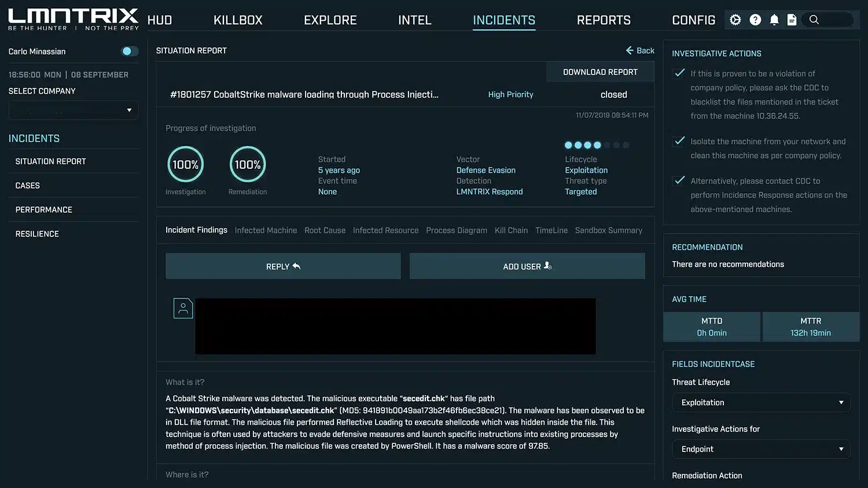Open the Endpoint investigative actions dropdown
This screenshot has width=868, height=488.
[x=761, y=449]
